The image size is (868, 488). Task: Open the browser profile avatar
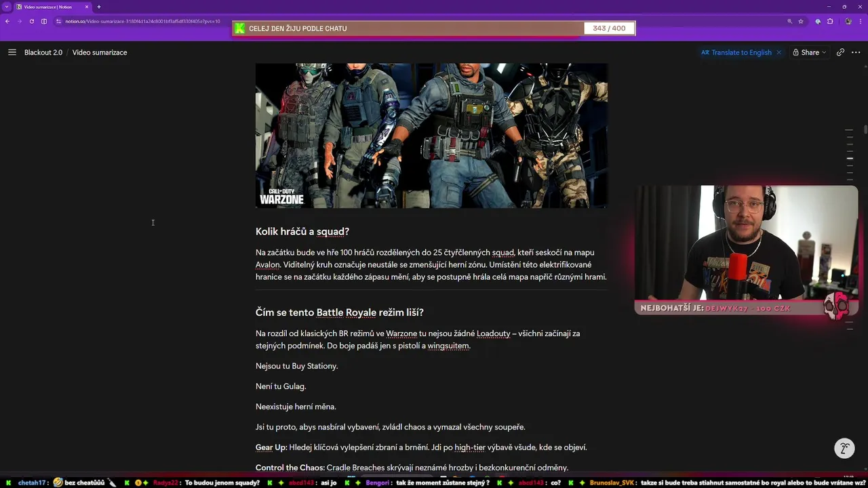[848, 21]
